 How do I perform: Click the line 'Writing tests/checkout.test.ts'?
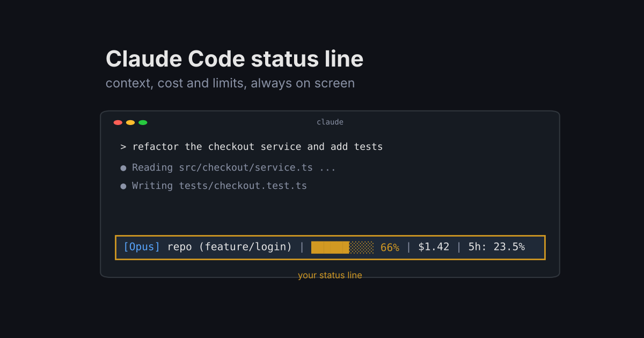(x=219, y=186)
